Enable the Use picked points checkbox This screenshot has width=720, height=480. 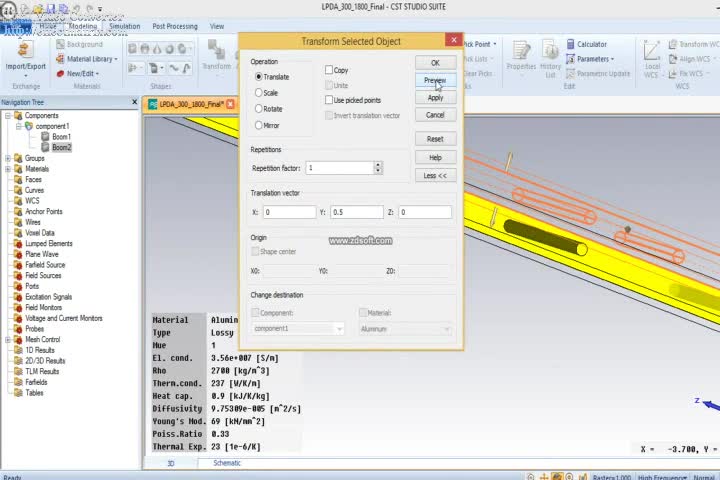[329, 100]
